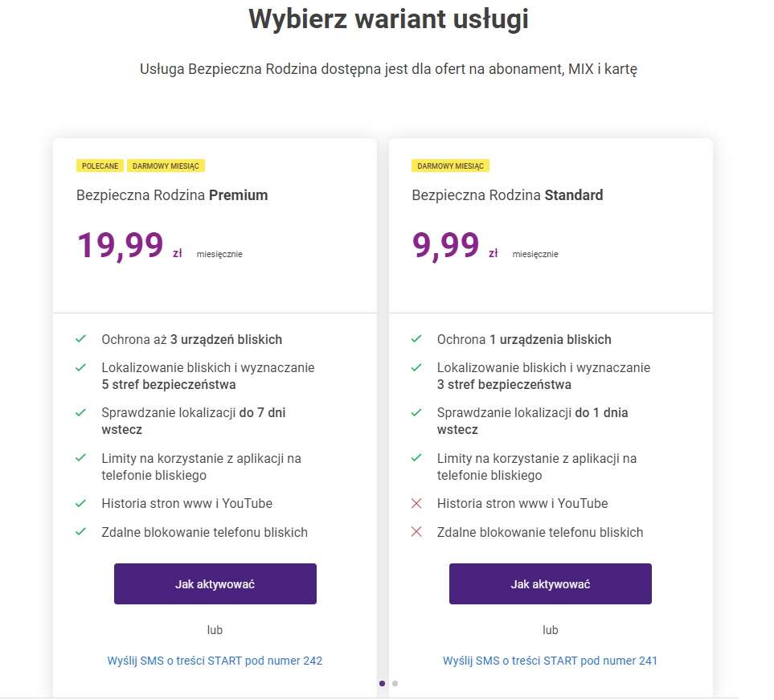Click checkmark beside Standard do 1 dnia wstecz
Image resolution: width=774 pixels, height=700 pixels.
(x=416, y=412)
